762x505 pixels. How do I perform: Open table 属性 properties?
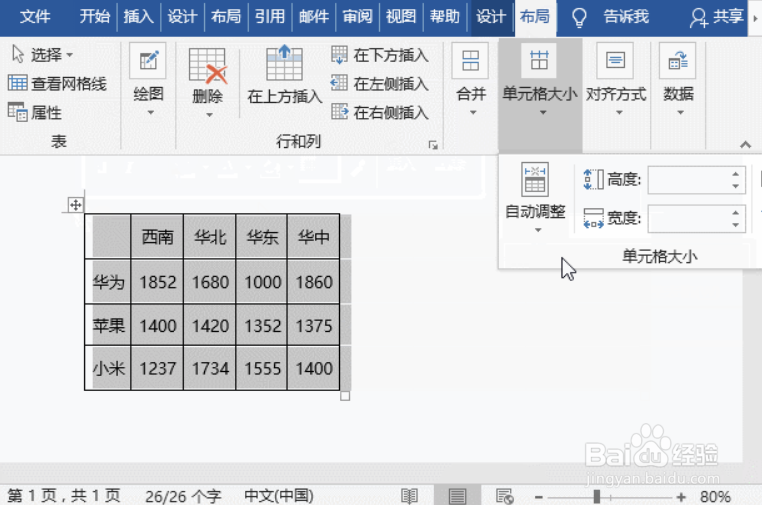click(x=35, y=113)
